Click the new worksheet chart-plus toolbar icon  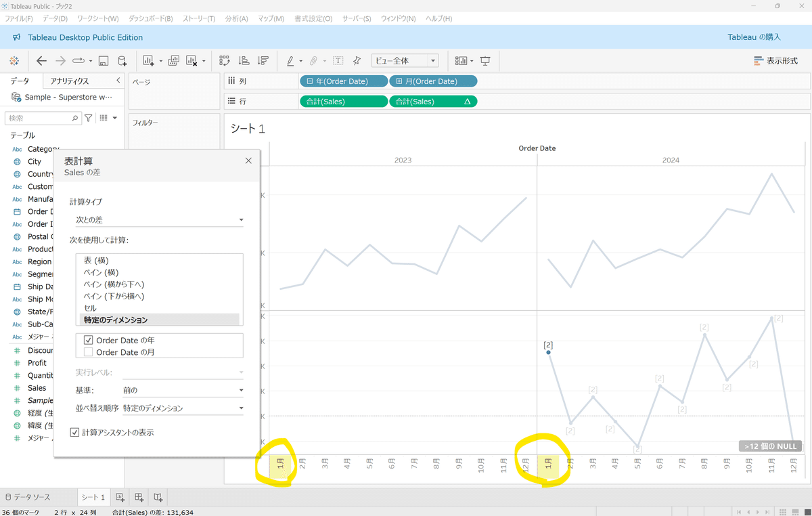coord(149,61)
